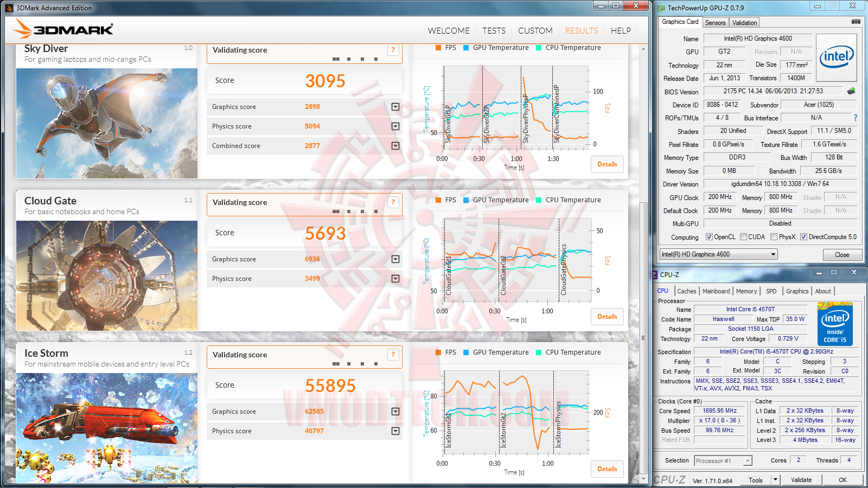
Task: Open the Sky Diver validating score help icon
Action: (393, 50)
